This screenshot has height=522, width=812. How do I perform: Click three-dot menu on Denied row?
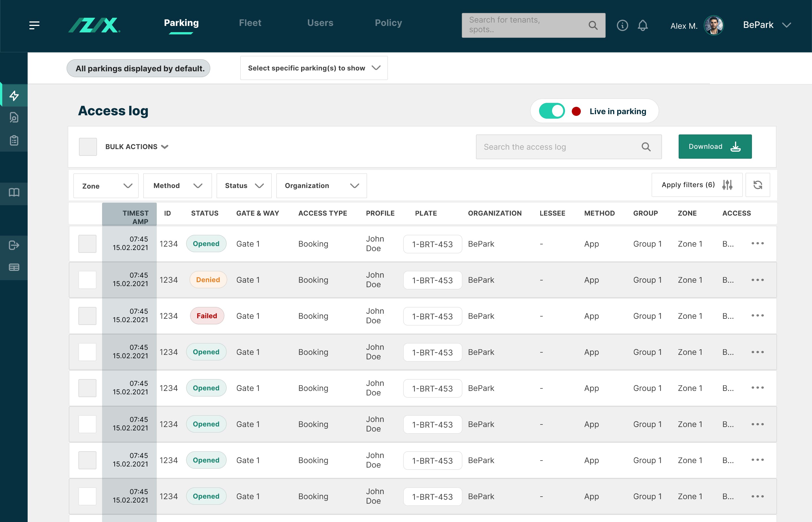point(757,280)
